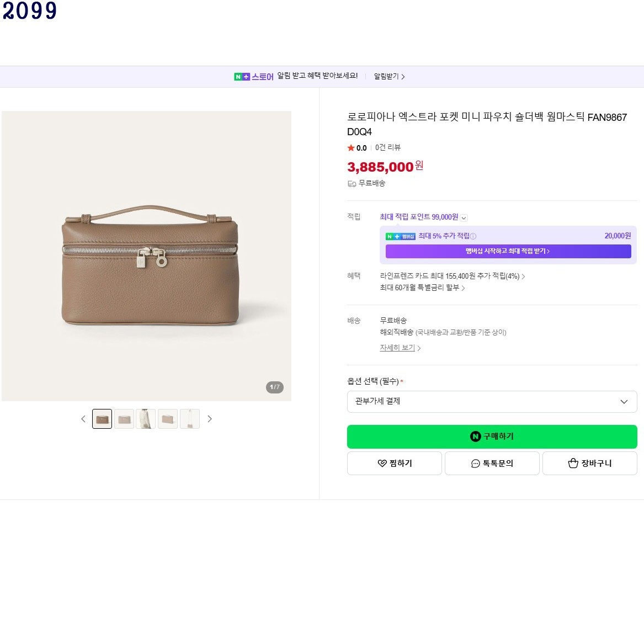The width and height of the screenshot is (644, 644).
Task: Click the info icon beside 최대 5% 추가 적립
Action: point(473,236)
